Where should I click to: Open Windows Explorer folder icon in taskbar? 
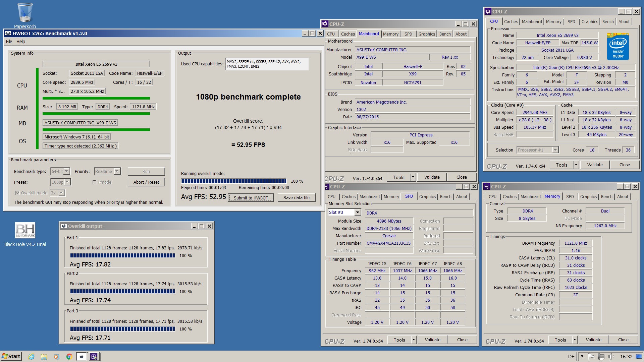pos(44,357)
